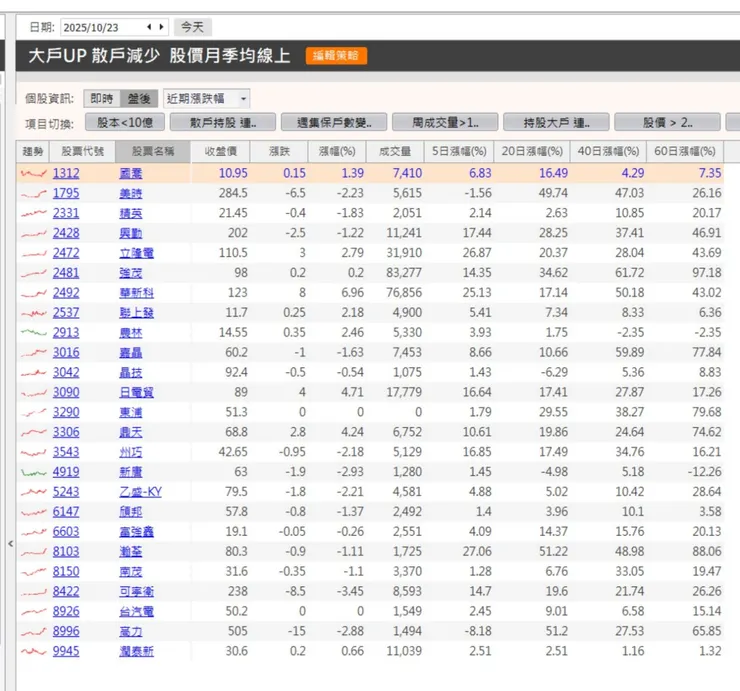Image resolution: width=740 pixels, height=691 pixels.
Task: Open stock code link 9945
Action: click(x=66, y=651)
